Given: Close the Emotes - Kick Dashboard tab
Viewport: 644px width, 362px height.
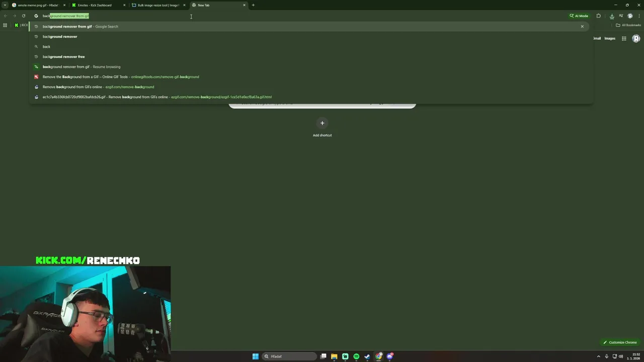Looking at the screenshot, I should coord(124,5).
